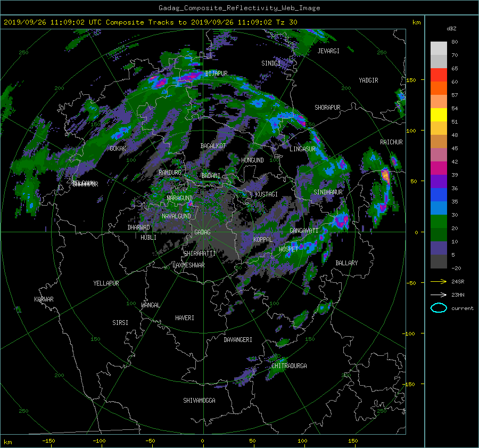Viewport: 479px width, 448px height.
Task: Click the GANGAVATI city label
Action: (x=304, y=231)
